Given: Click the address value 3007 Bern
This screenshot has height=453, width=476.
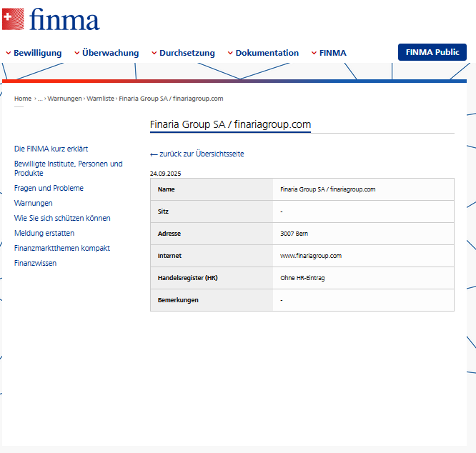Looking at the screenshot, I should (x=294, y=234).
